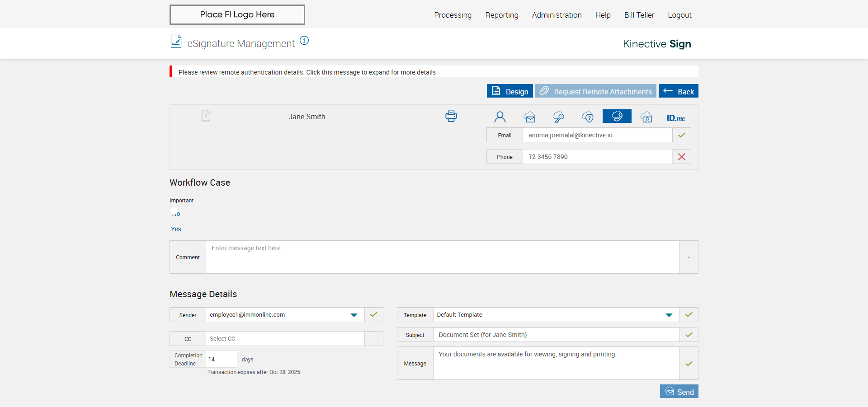Click the Design button
The width and height of the screenshot is (868, 407).
click(x=509, y=91)
